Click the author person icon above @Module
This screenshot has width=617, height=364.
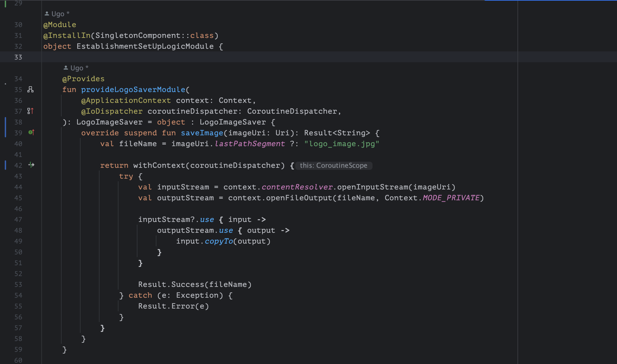[47, 14]
